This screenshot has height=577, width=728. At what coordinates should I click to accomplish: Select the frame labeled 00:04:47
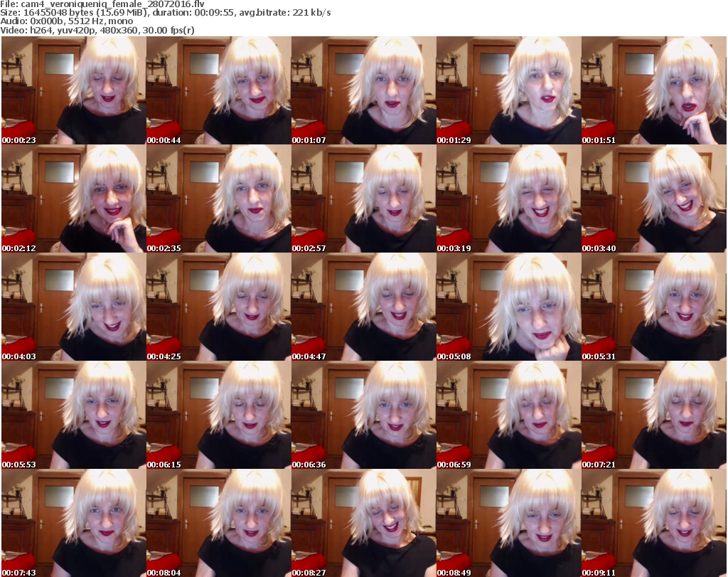[x=363, y=307]
